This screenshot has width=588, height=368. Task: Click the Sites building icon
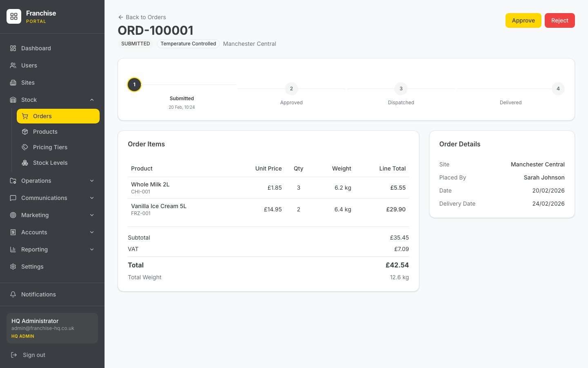point(13,83)
